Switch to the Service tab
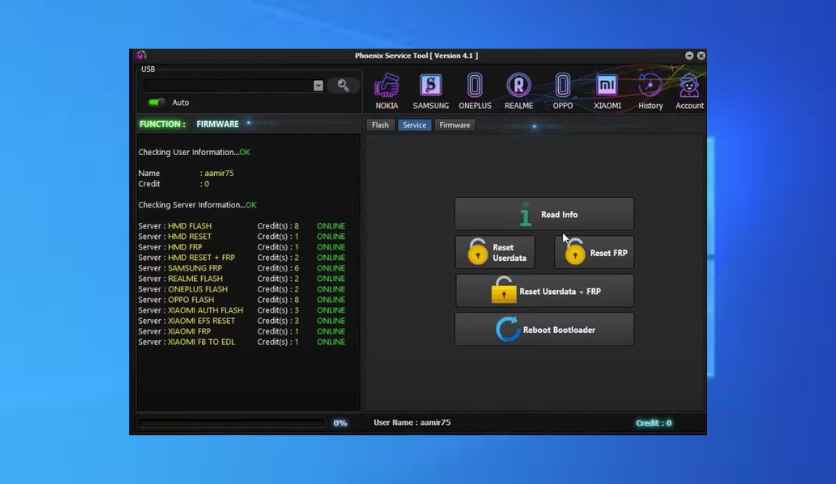Image resolution: width=836 pixels, height=484 pixels. click(x=414, y=125)
